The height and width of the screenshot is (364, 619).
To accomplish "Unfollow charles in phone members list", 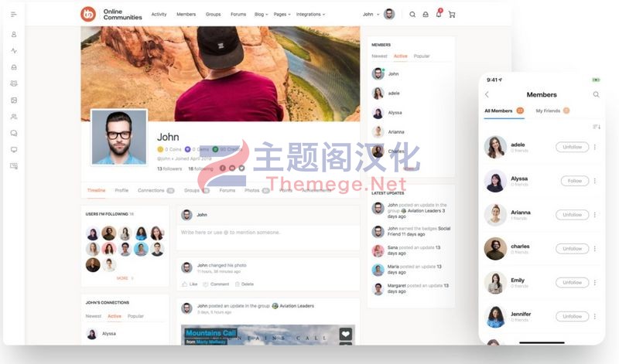I will 573,249.
